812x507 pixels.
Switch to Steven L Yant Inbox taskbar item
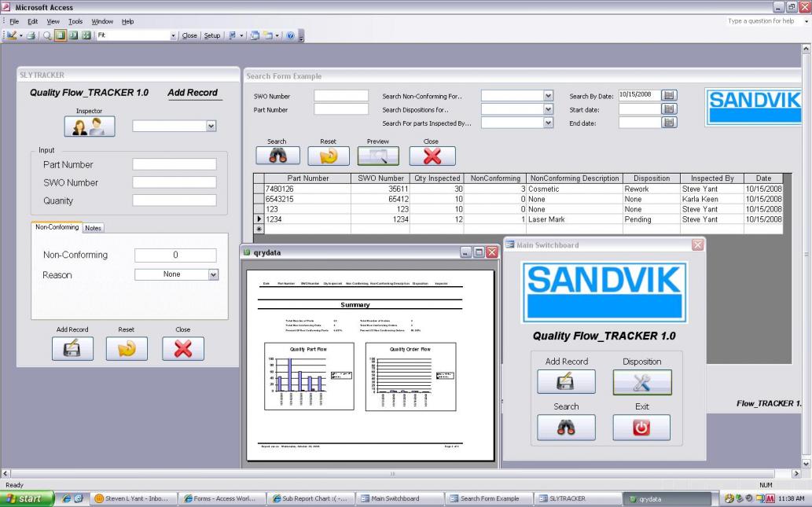click(133, 498)
